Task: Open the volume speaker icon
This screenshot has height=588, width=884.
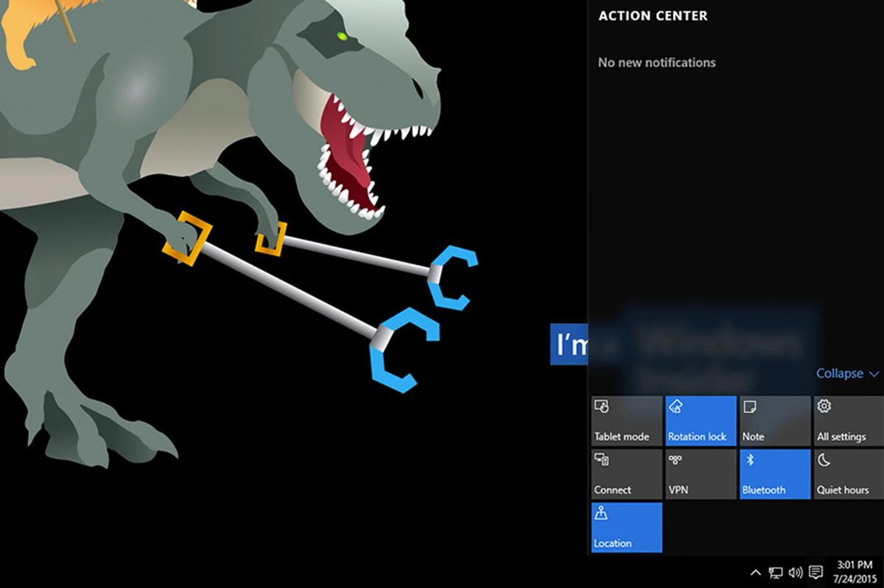Action: (x=795, y=573)
